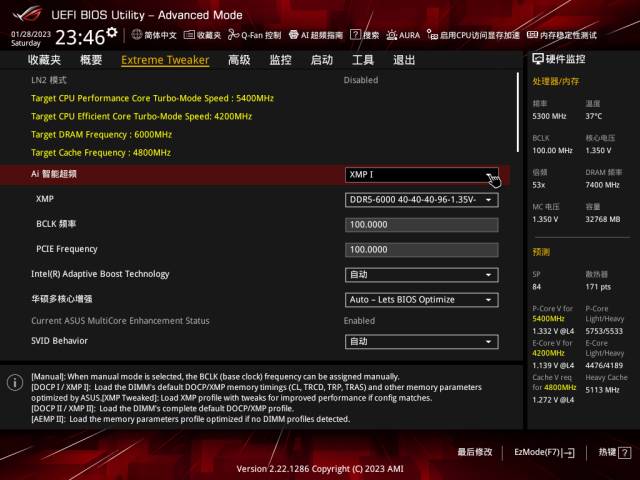
Task: Click the 171 pts cooler score
Action: pos(598,287)
